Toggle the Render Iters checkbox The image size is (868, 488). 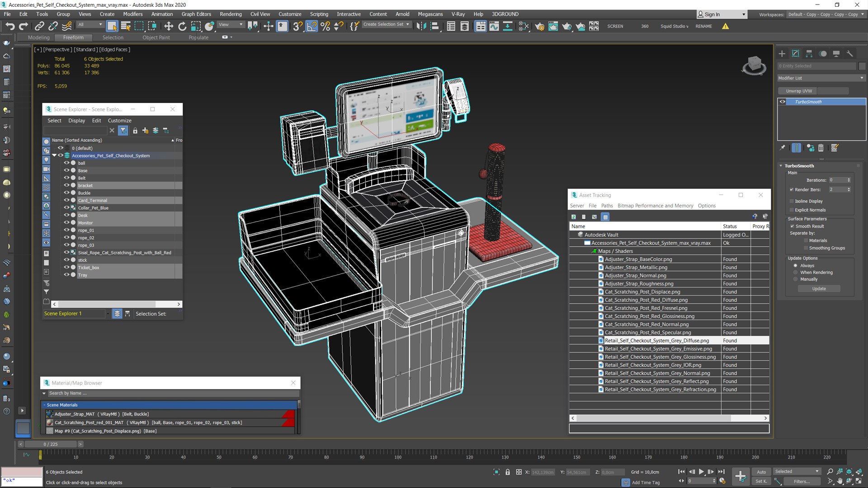(x=792, y=190)
